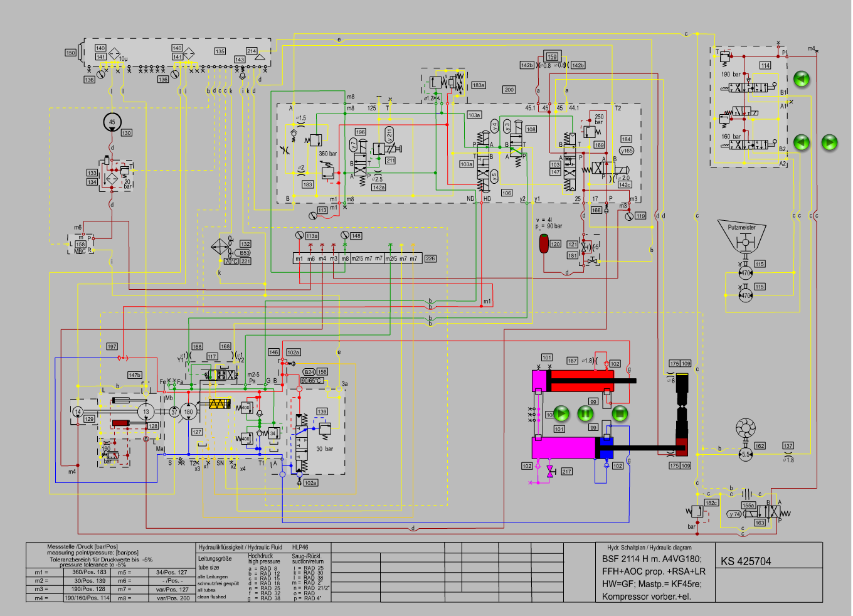Stop the cylinder animation with green stop button

(x=620, y=413)
